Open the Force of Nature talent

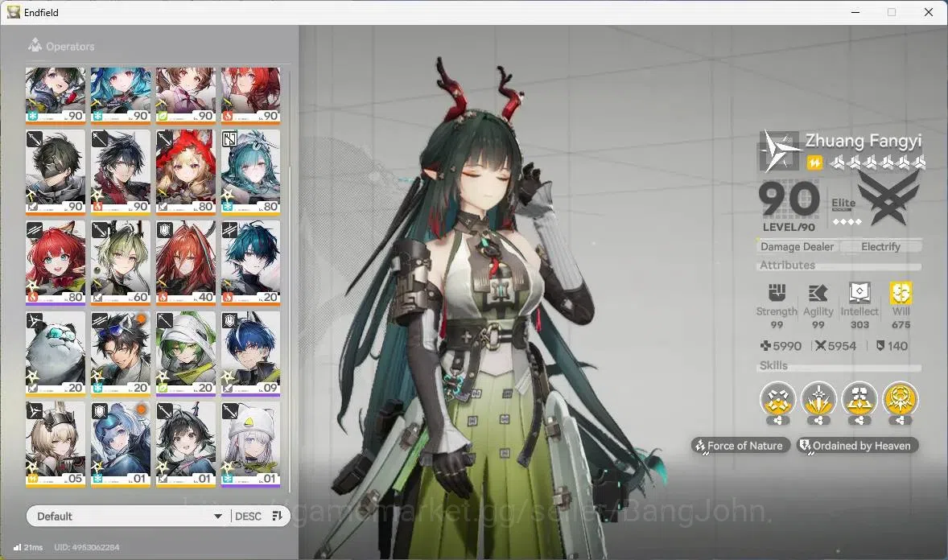coord(740,446)
